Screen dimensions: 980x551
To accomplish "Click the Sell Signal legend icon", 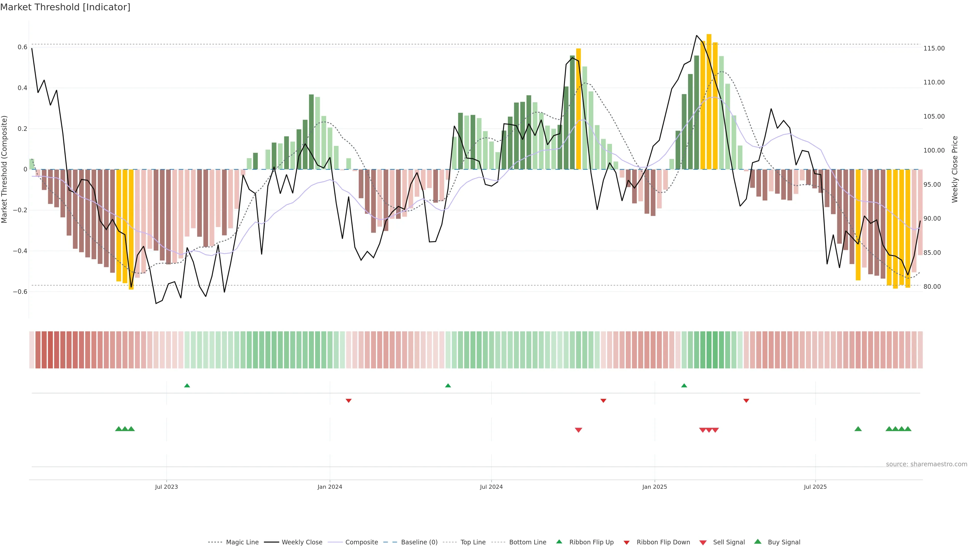I will click(x=703, y=543).
